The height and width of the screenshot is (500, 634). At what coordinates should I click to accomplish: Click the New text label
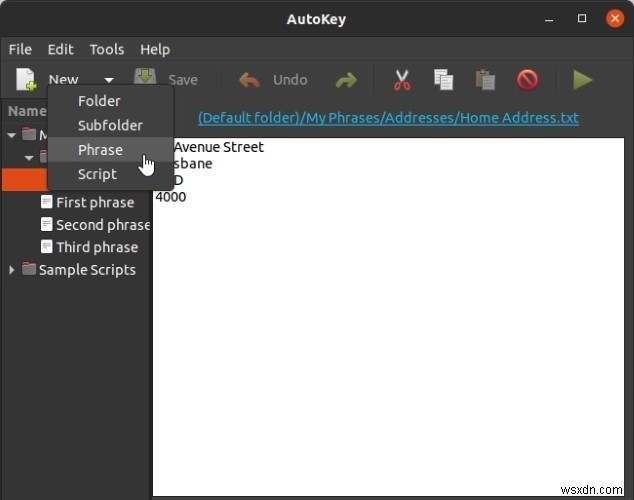pyautogui.click(x=63, y=80)
